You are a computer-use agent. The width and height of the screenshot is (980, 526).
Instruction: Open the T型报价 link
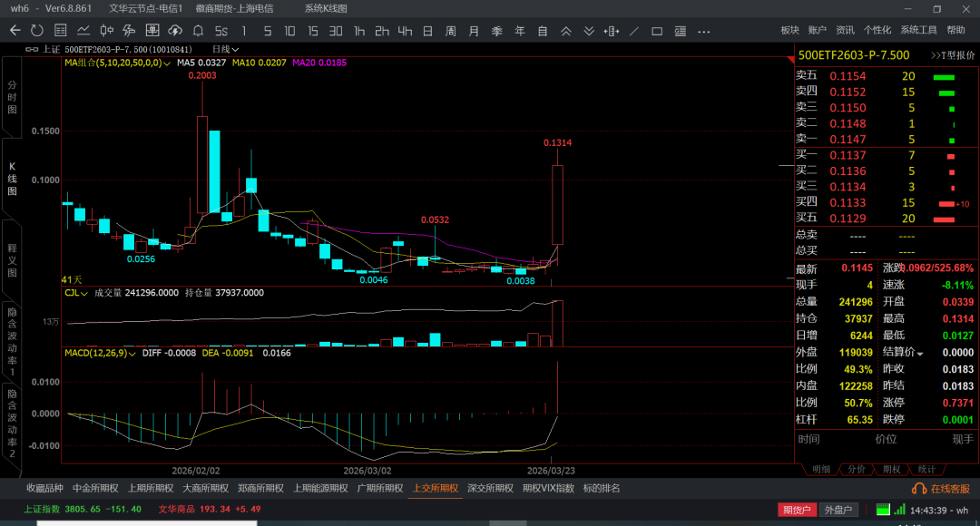(950, 54)
